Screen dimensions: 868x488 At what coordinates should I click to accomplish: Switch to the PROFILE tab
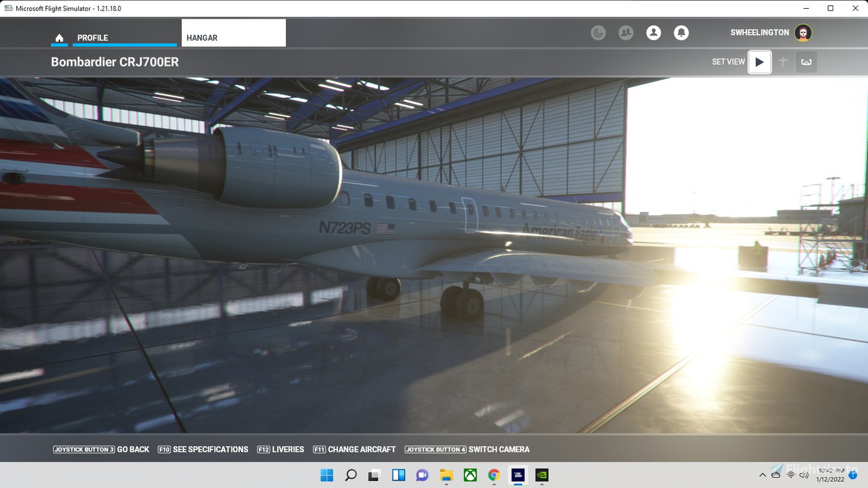coord(92,37)
